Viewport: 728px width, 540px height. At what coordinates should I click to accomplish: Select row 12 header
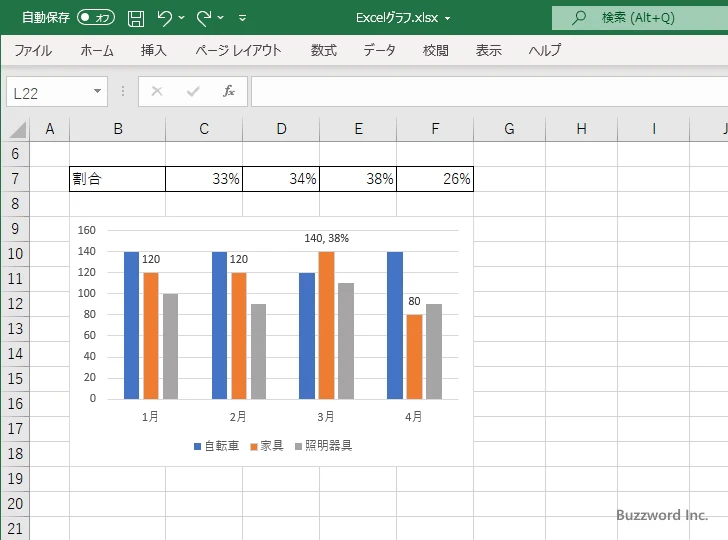click(15, 304)
